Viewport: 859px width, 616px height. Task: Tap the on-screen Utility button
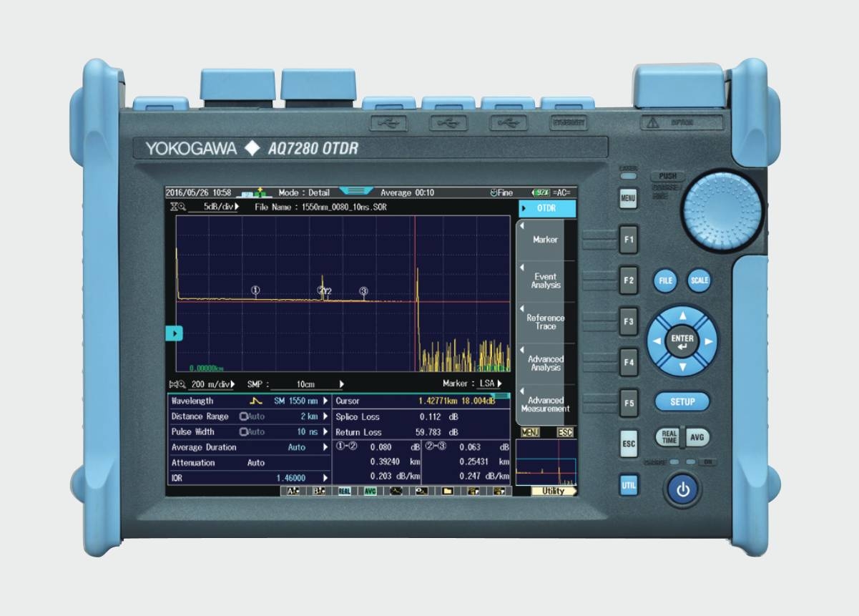[554, 492]
